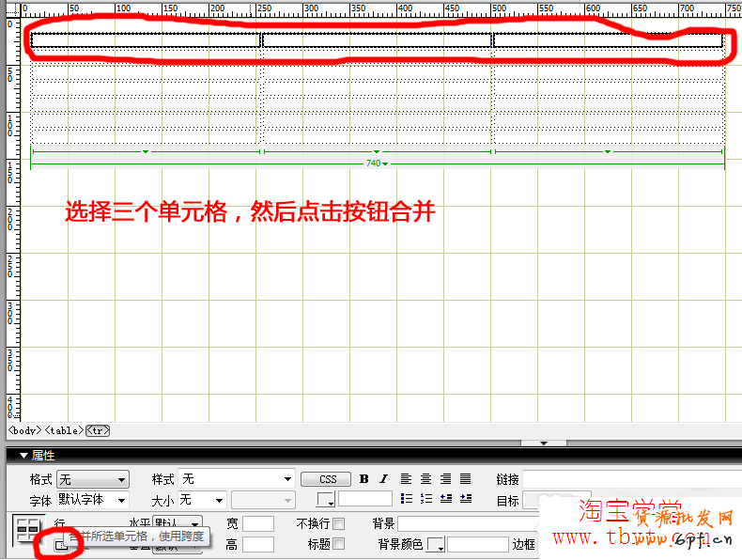The image size is (742, 560).
Task: Open the 格式 format dropdown
Action: tap(92, 479)
